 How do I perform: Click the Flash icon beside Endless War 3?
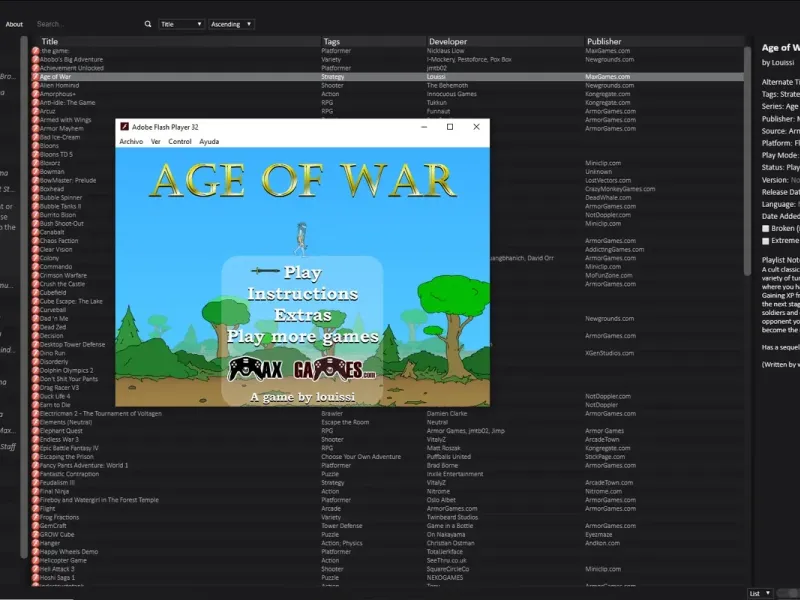(35, 439)
